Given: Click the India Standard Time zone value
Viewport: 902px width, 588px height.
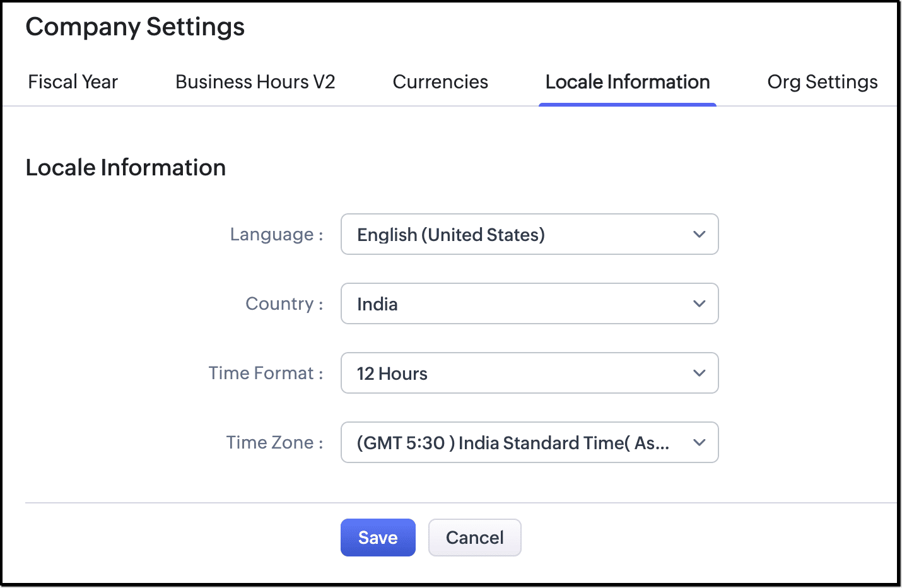Looking at the screenshot, I should (x=513, y=443).
